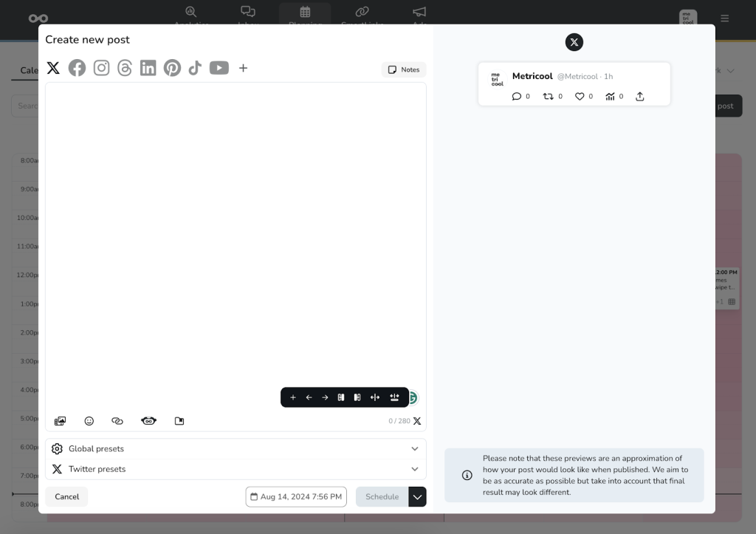Add image or video media icon
Viewport: 756px width, 534px height.
click(x=61, y=421)
